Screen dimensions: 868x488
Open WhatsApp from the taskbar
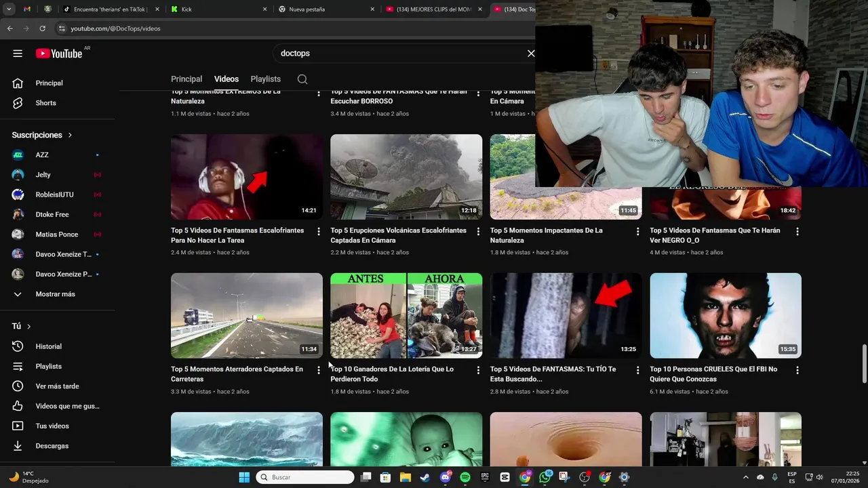coord(545,477)
